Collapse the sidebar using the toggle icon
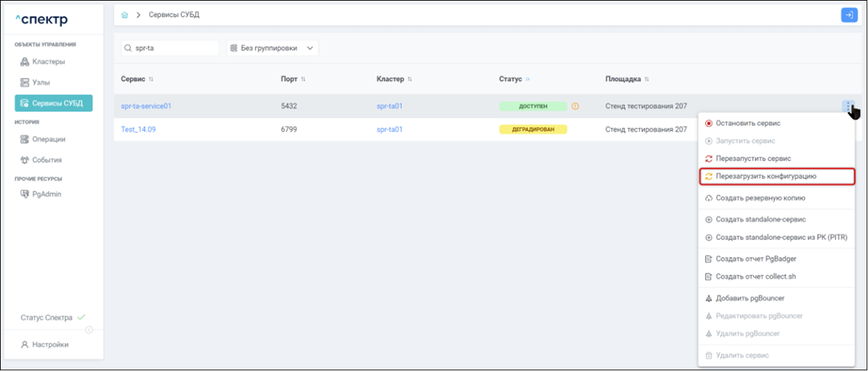This screenshot has width=868, height=371. click(89, 329)
